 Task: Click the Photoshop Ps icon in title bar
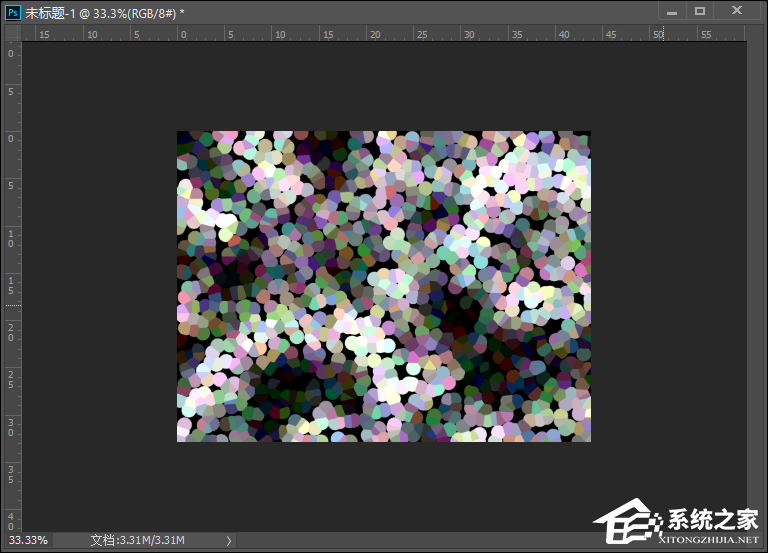pyautogui.click(x=13, y=13)
